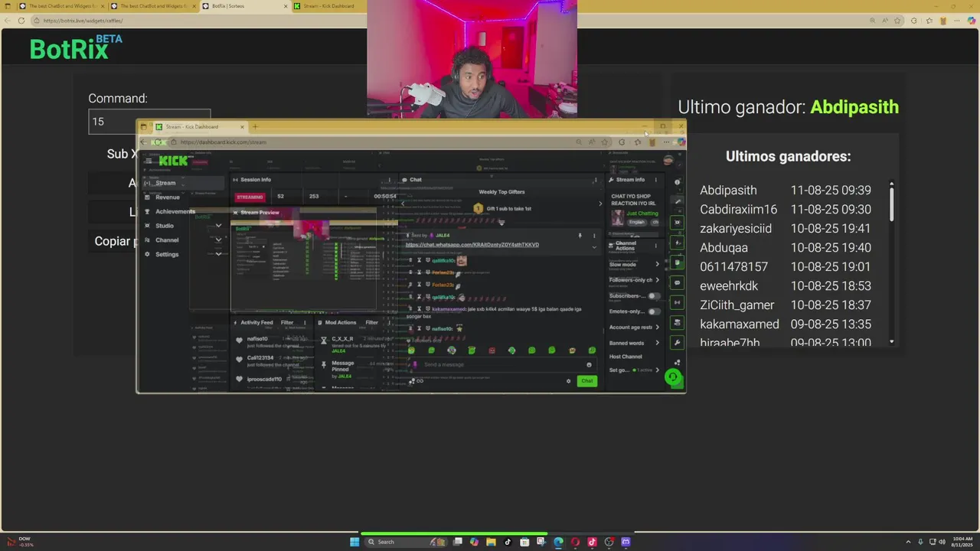
Task: Click winner name Cabdiraxiim16
Action: [x=738, y=209]
